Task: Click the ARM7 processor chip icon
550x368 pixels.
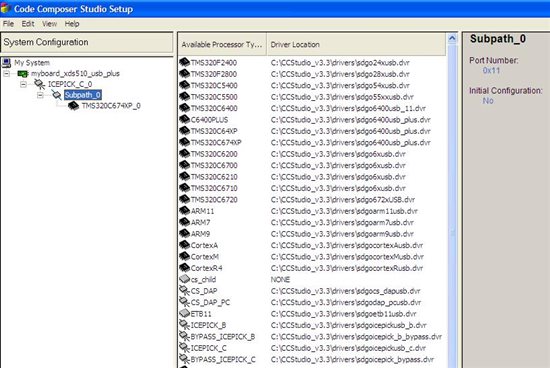Action: click(185, 222)
